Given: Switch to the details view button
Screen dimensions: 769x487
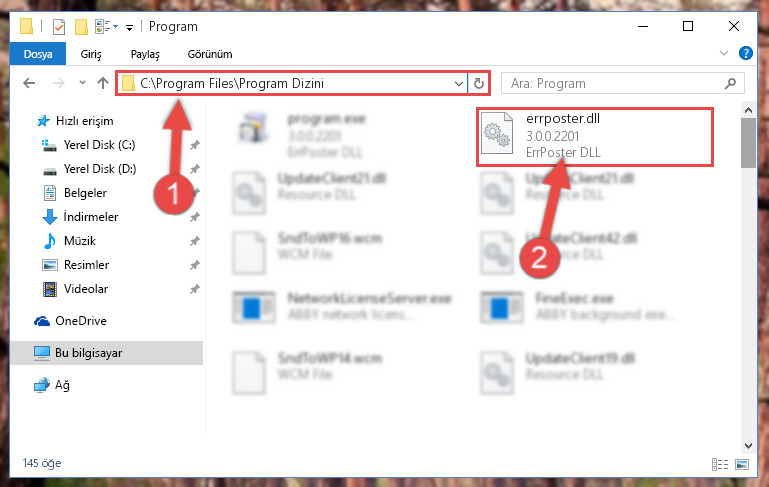Looking at the screenshot, I should click(x=719, y=464).
